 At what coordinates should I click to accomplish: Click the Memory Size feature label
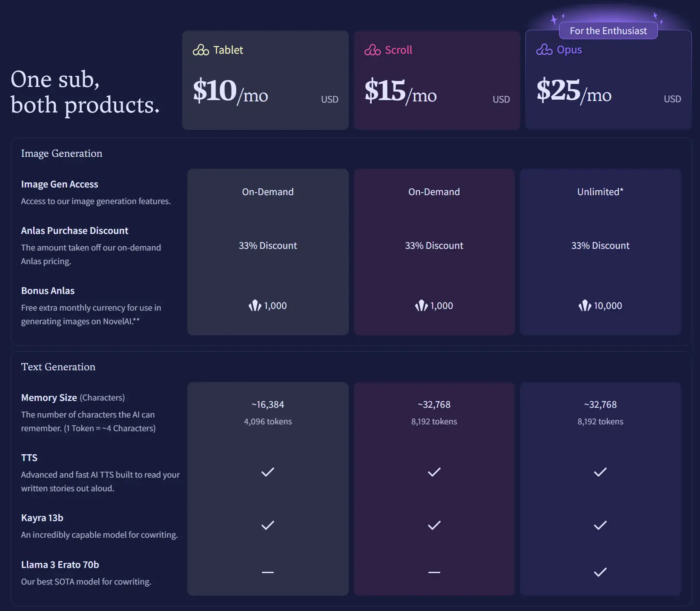coord(49,398)
